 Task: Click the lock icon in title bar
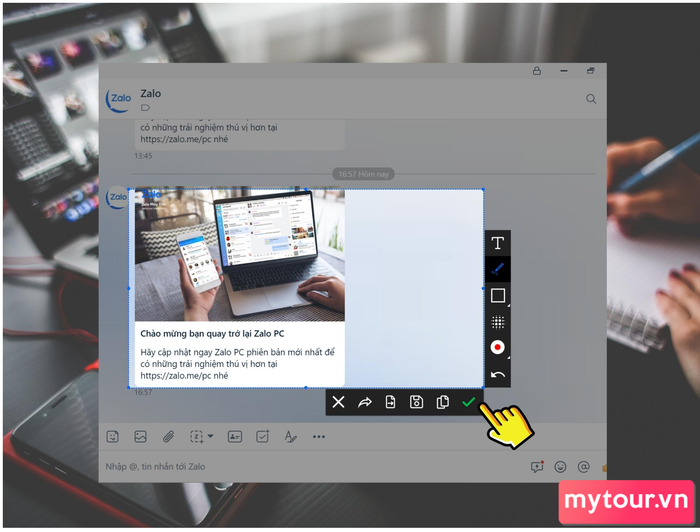[537, 71]
